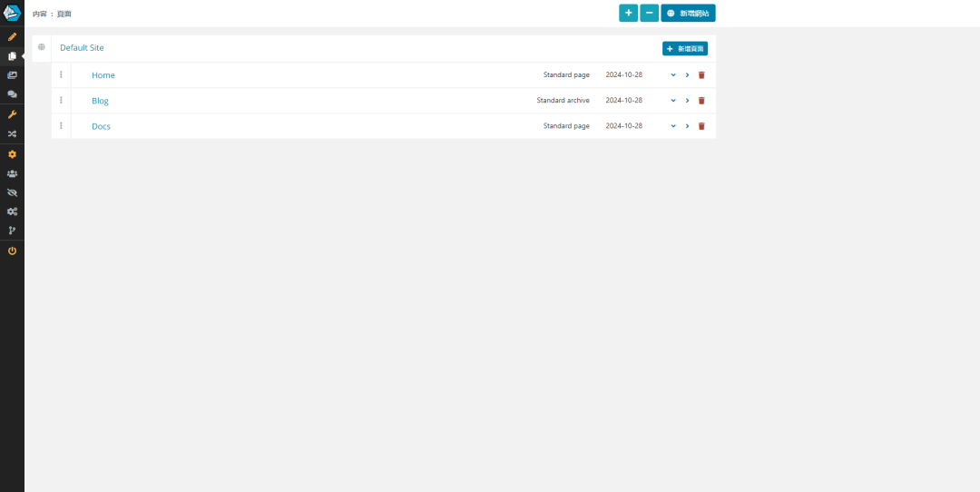Click the orange gear system icon
The width and height of the screenshot is (980, 492).
pos(12,153)
